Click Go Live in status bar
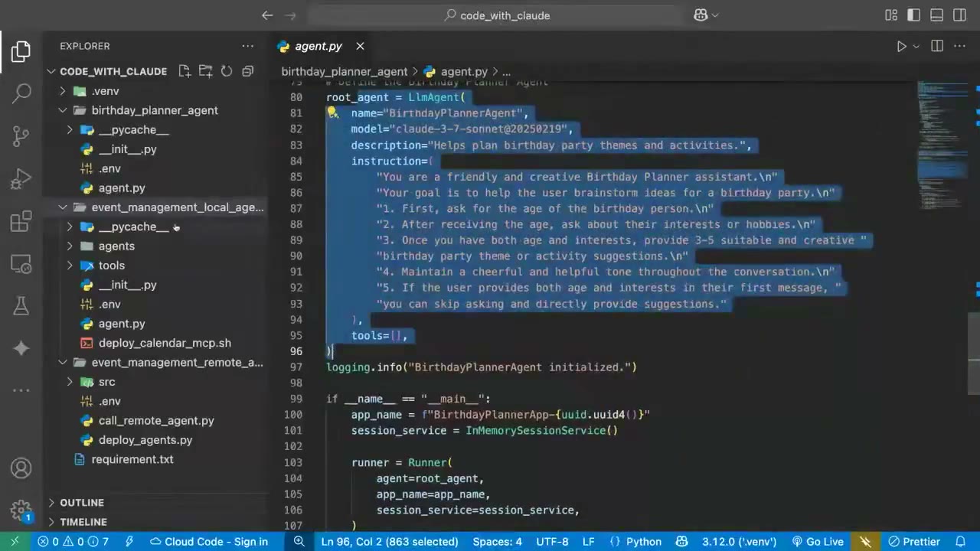The width and height of the screenshot is (980, 551). pos(818,542)
